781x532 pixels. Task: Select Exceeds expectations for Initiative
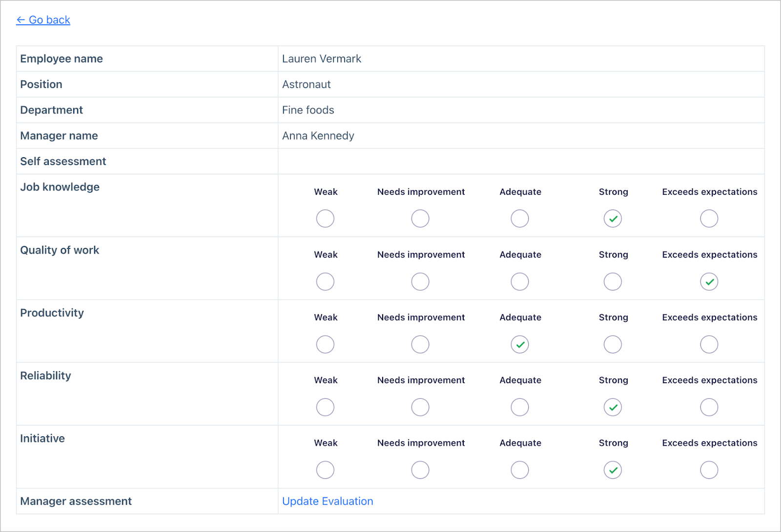click(x=709, y=470)
